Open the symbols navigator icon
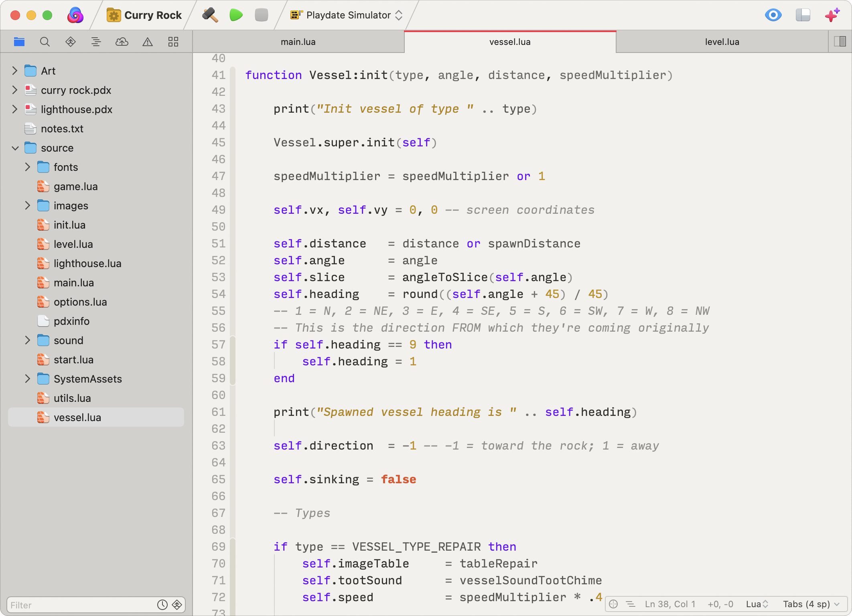The width and height of the screenshot is (852, 616). 96,42
